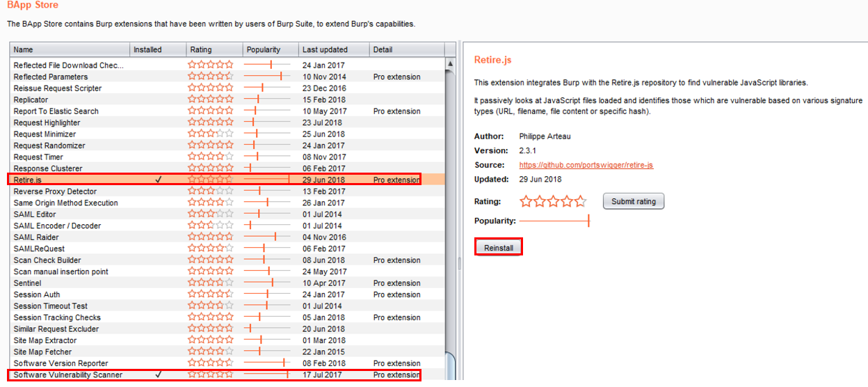
Task: Click the star rating of Request Minimizer
Action: (x=211, y=134)
